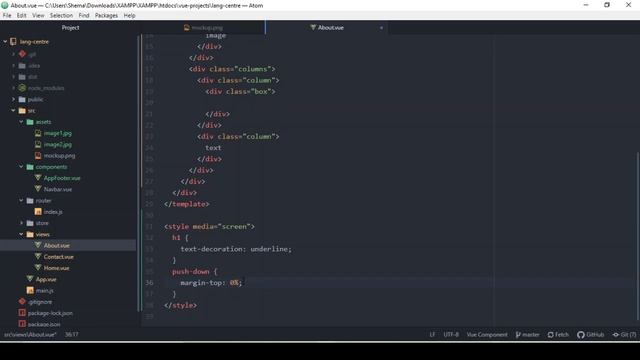Image resolution: width=640 pixels, height=360 pixels.
Task: Click the main.js JavaScript file icon
Action: point(30,290)
